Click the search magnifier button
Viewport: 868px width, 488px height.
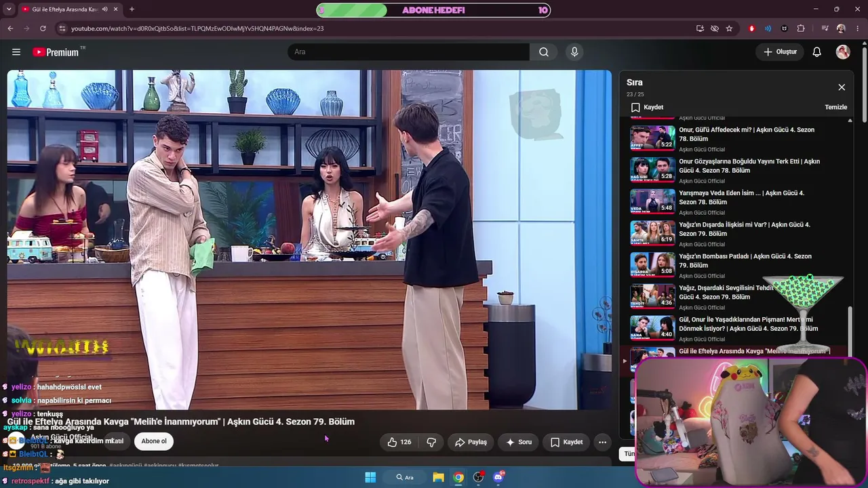(544, 52)
